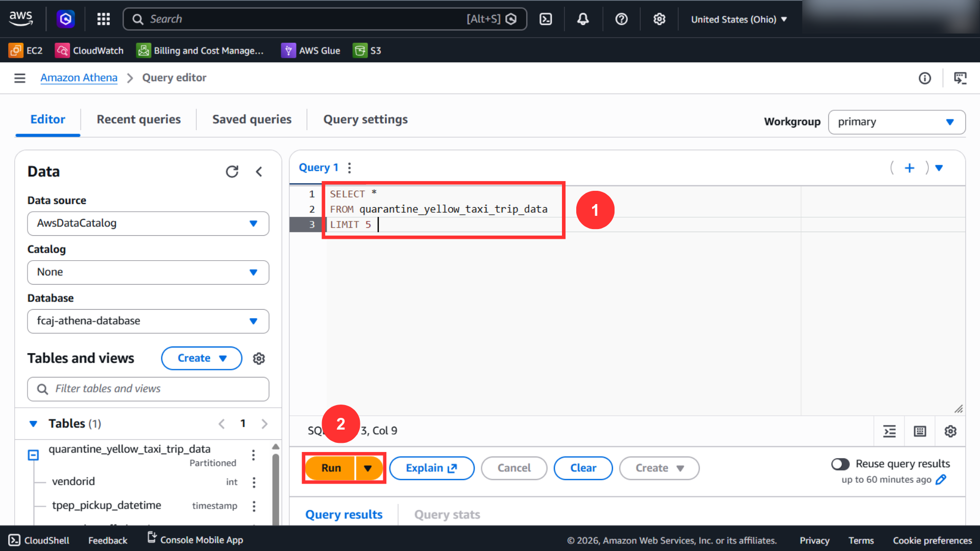Switch to the Query stats tab
The image size is (980, 551).
(447, 514)
